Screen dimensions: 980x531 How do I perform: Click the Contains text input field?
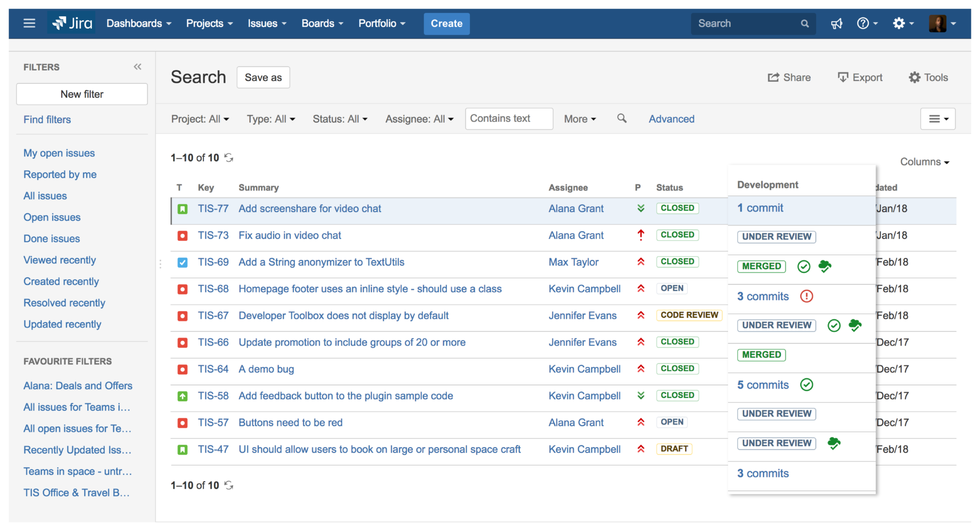coord(509,119)
